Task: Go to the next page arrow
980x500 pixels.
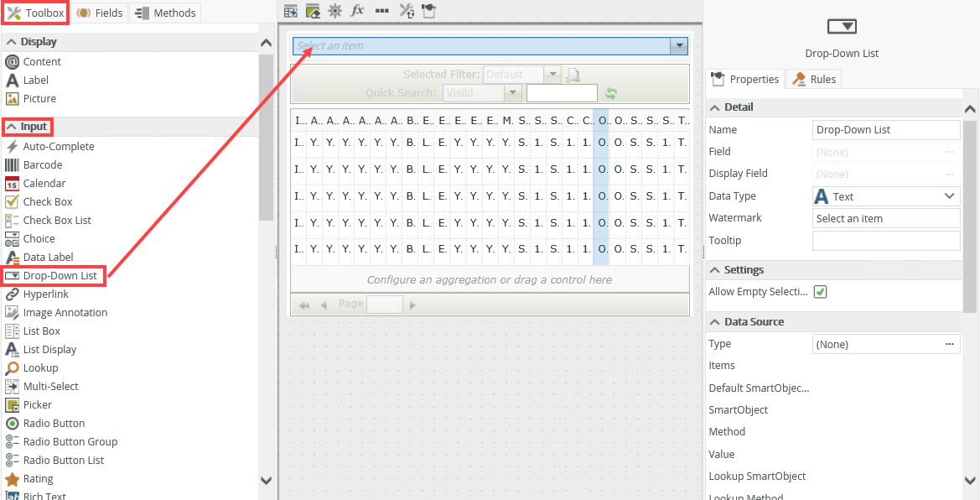Action: (x=412, y=305)
